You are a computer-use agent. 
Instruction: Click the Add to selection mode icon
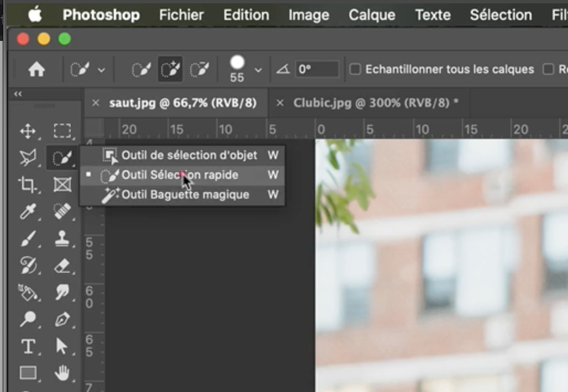tap(170, 70)
